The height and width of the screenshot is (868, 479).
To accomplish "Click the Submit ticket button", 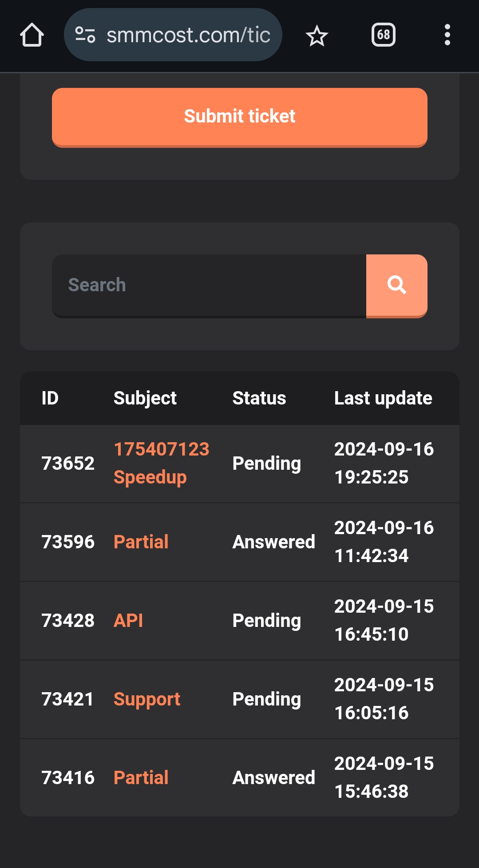I will tap(240, 117).
